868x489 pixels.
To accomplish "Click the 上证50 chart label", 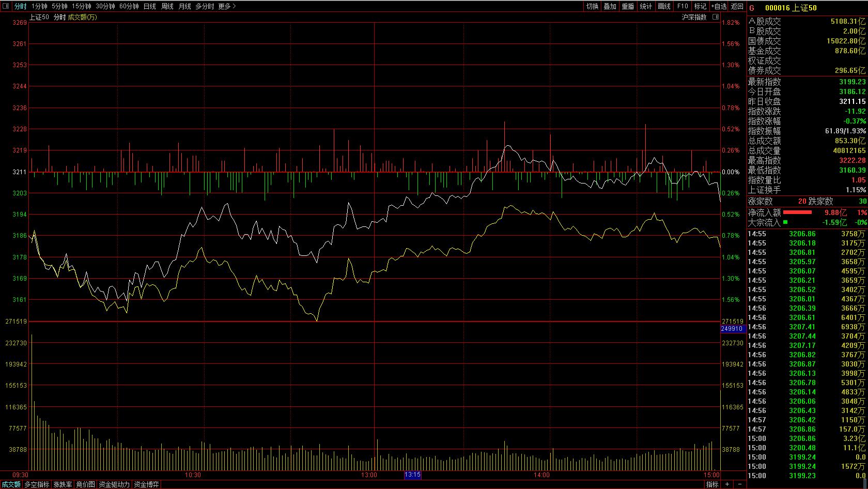I will 39,17.
